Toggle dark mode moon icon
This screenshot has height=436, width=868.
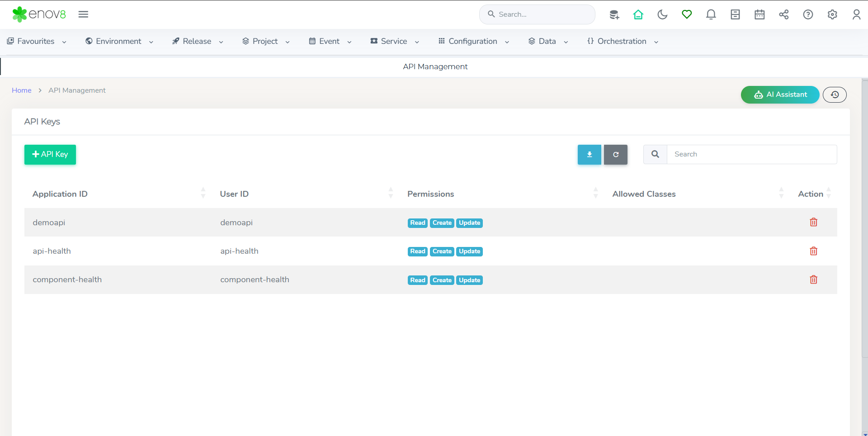[x=662, y=14]
